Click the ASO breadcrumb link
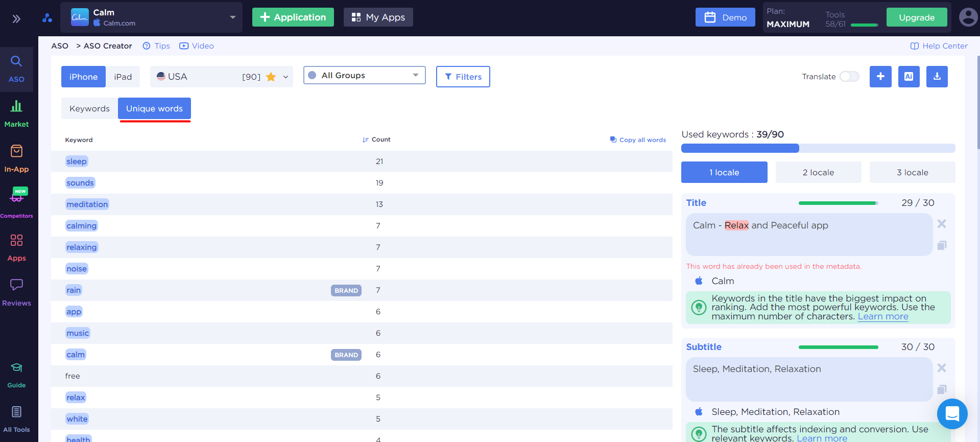The width and height of the screenshot is (980, 442). (60, 46)
